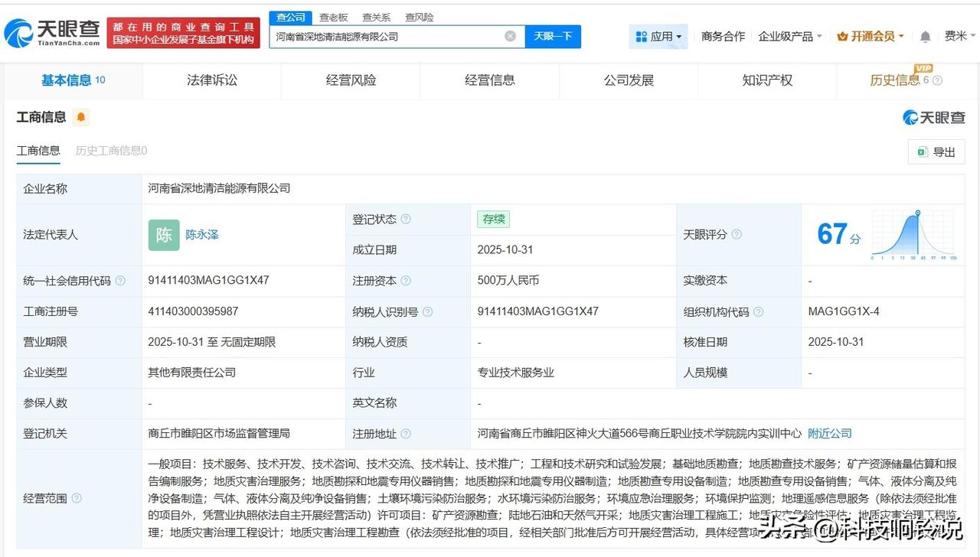This screenshot has height=557, width=980.
Task: Click the bell icon next to 工商信息 heading
Action: [x=80, y=117]
